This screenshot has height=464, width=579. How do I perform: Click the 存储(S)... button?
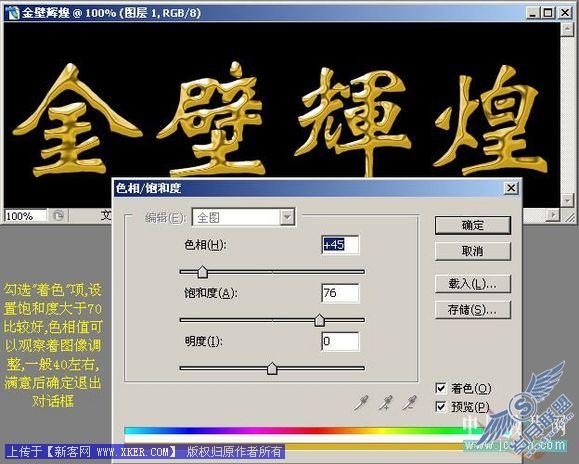[x=473, y=310]
